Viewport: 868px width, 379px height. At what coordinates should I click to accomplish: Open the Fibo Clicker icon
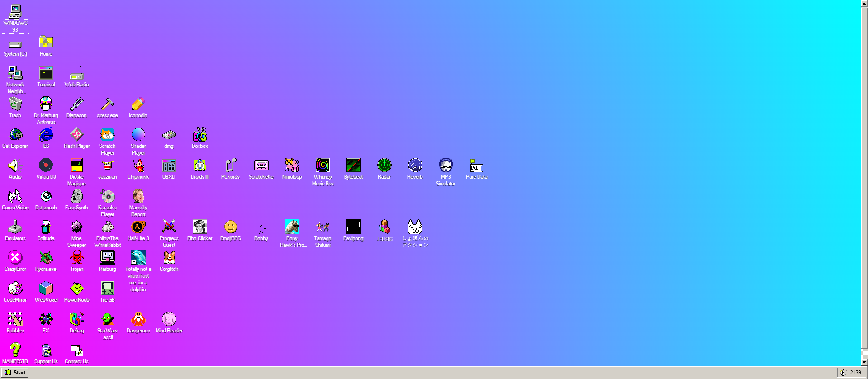coord(199,227)
